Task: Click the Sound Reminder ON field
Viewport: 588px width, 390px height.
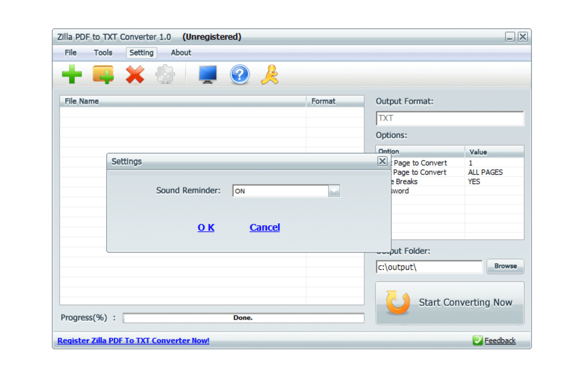Action: coord(286,191)
